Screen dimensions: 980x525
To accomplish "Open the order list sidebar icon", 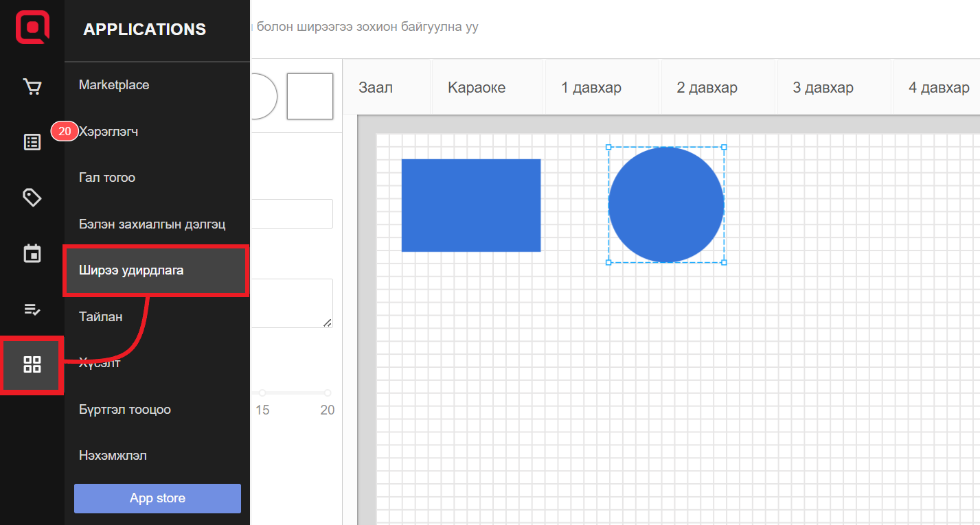I will (32, 142).
